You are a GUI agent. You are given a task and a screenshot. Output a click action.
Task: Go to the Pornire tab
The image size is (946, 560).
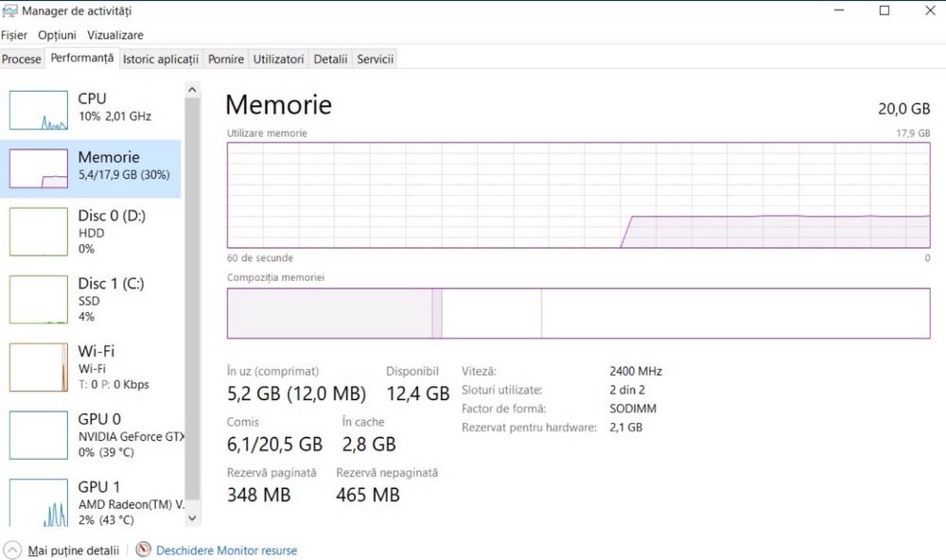click(x=226, y=59)
